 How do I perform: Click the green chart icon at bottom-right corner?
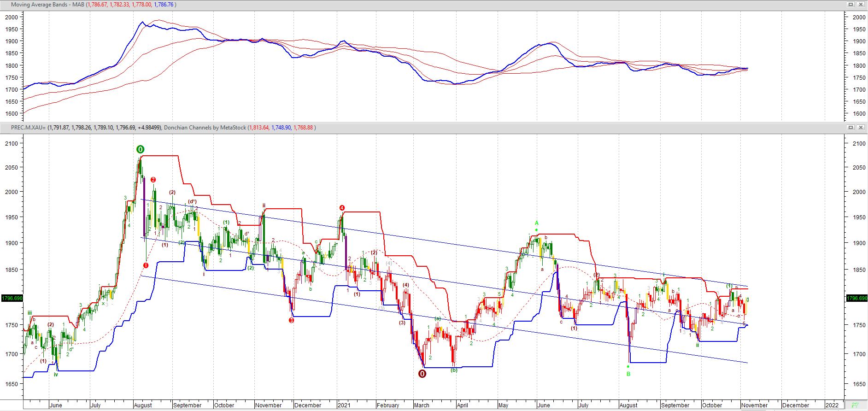(x=855, y=405)
